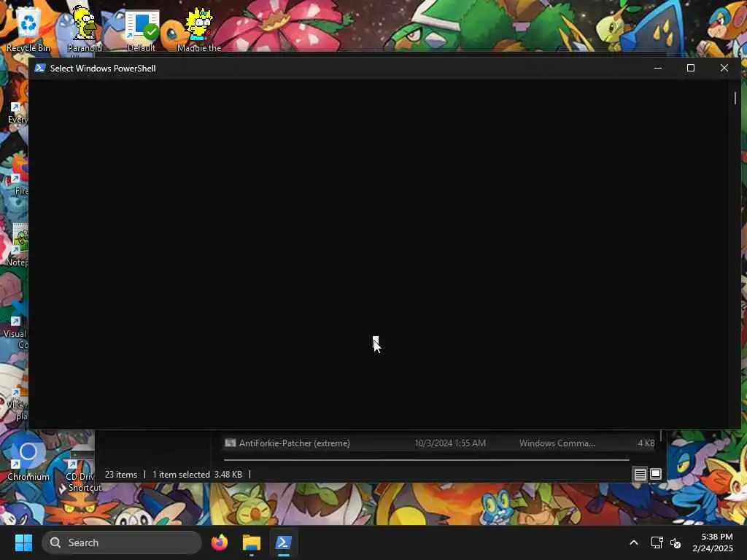Click the '23 items' status bar text
The image size is (747, 560).
121,474
